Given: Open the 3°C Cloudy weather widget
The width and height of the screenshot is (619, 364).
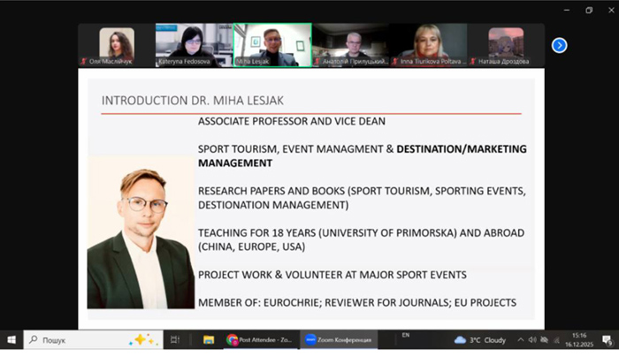Looking at the screenshot, I should click(x=480, y=339).
